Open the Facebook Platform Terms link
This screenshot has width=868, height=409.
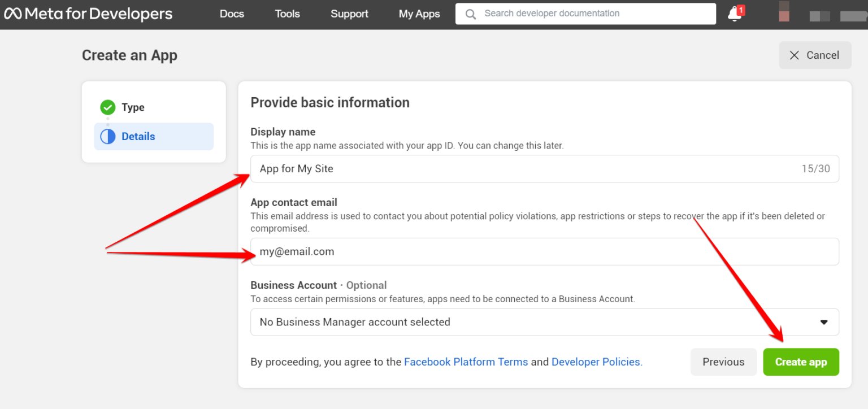(x=466, y=362)
